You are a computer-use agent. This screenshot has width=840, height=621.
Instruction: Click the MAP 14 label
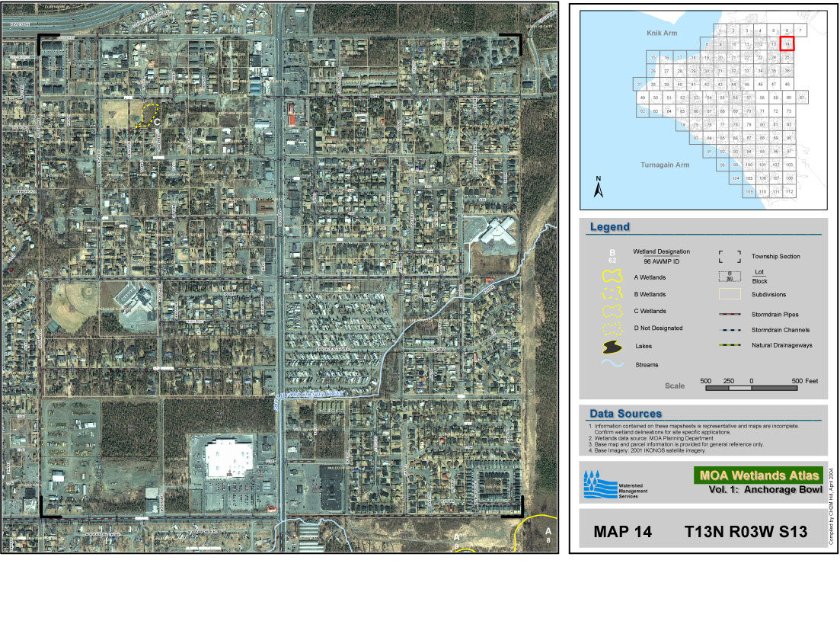622,533
